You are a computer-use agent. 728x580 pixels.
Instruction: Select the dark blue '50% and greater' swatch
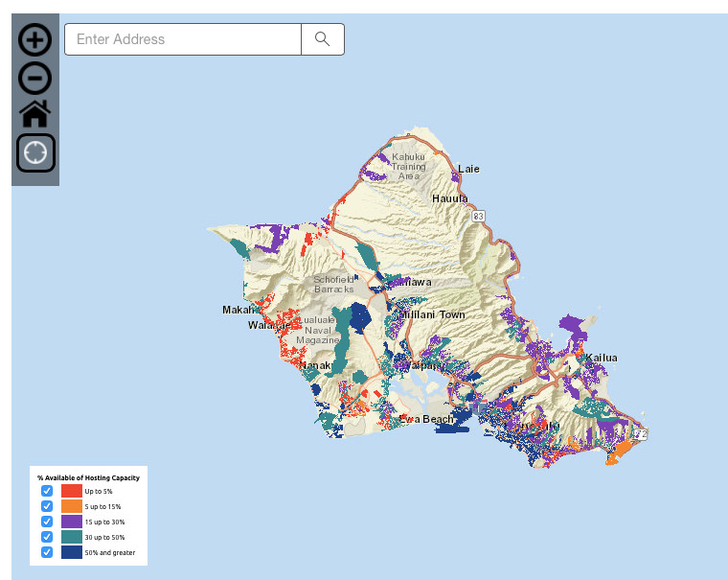71,552
